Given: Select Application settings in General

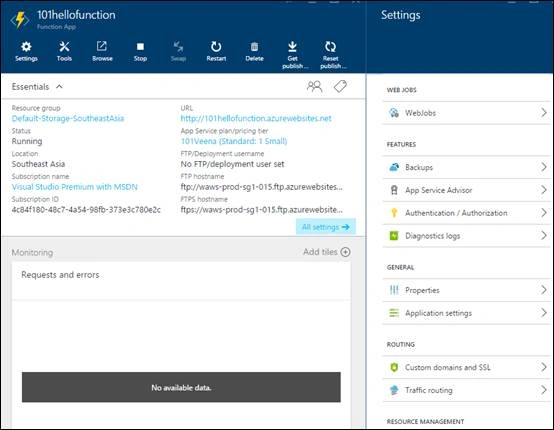Looking at the screenshot, I should [467, 313].
